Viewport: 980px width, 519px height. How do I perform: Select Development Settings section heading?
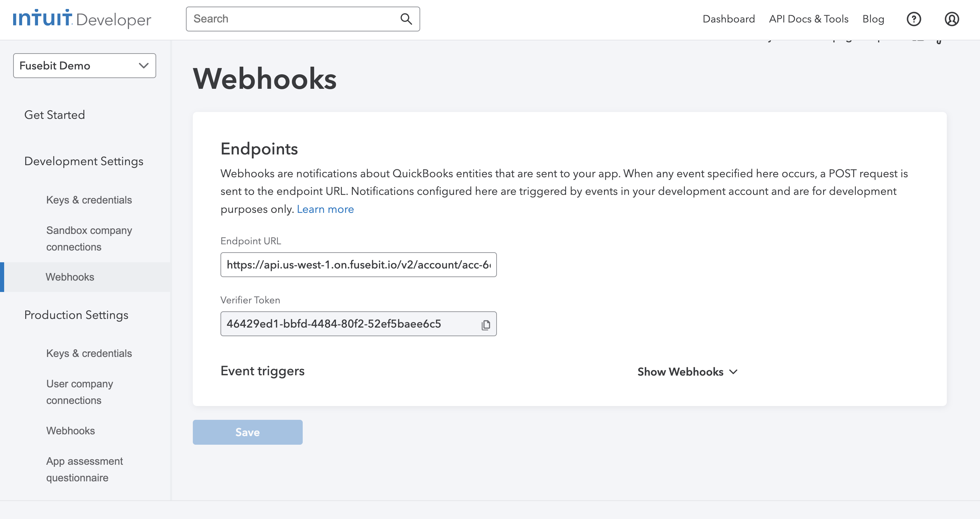[84, 161]
